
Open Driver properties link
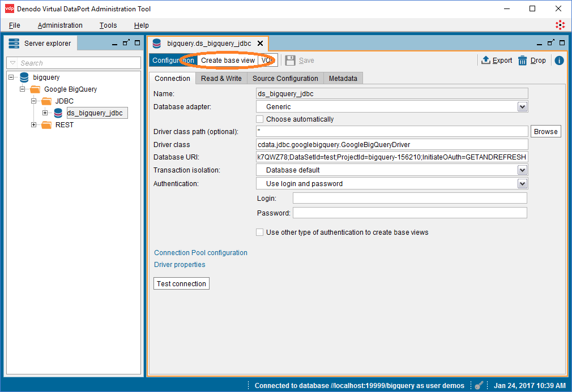pos(180,265)
